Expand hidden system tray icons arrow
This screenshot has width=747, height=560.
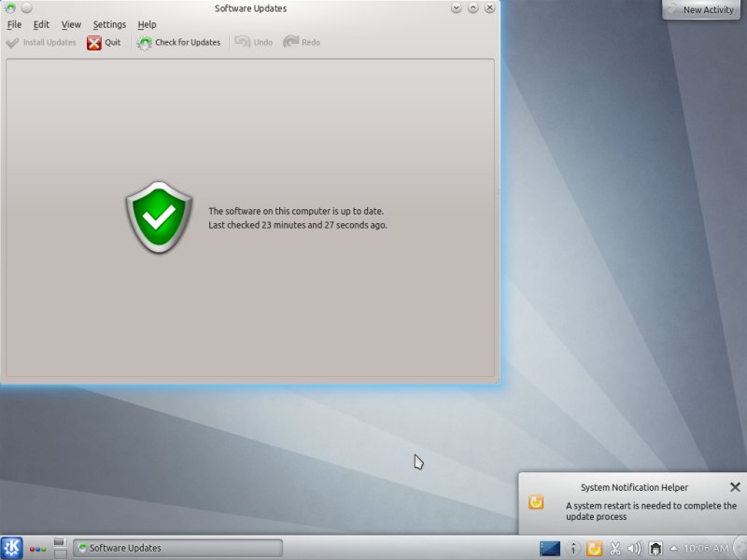click(x=673, y=548)
